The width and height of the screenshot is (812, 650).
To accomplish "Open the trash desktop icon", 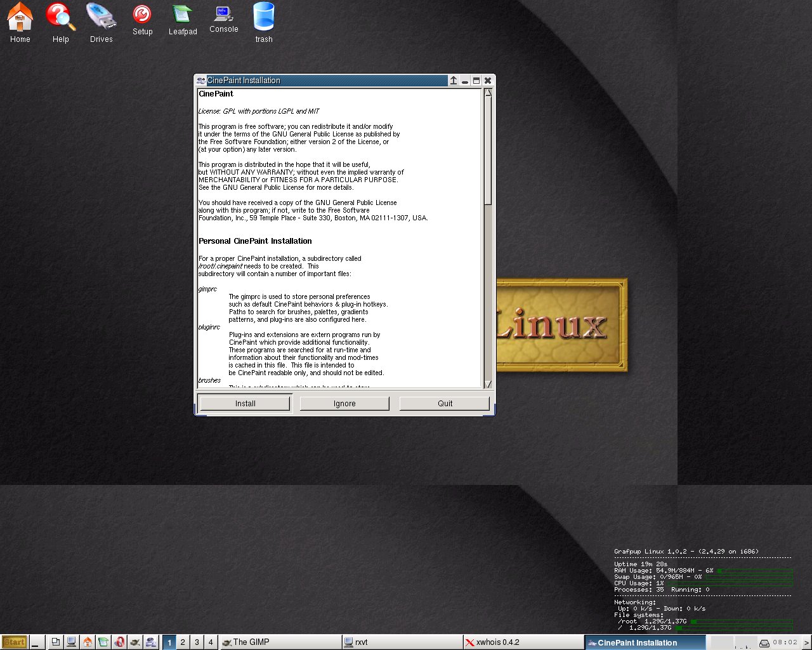I will [x=264, y=23].
